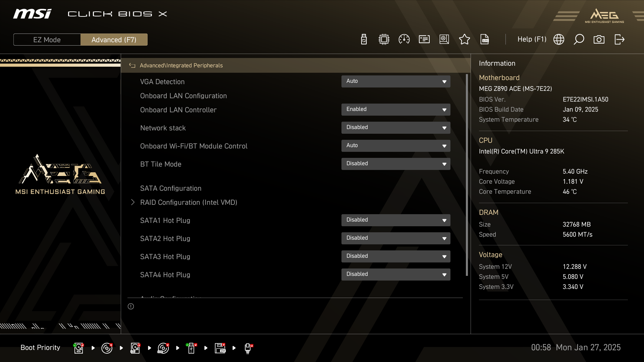
Task: Click the Favorites star icon
Action: point(464,40)
